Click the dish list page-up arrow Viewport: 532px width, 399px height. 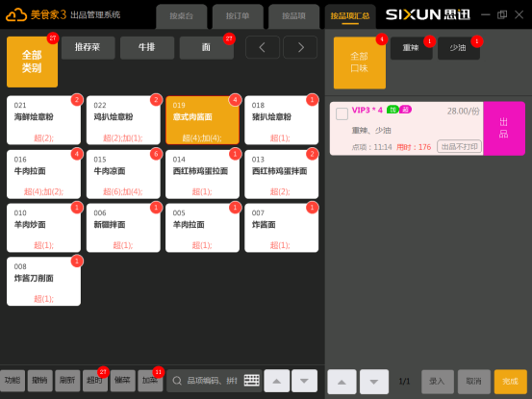(x=277, y=381)
